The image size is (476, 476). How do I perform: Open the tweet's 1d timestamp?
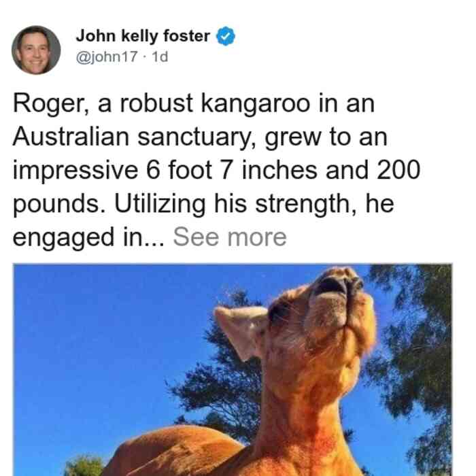coord(160,56)
